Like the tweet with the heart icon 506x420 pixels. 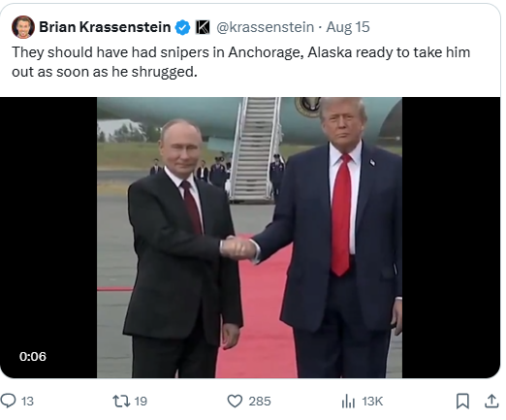[x=235, y=401]
